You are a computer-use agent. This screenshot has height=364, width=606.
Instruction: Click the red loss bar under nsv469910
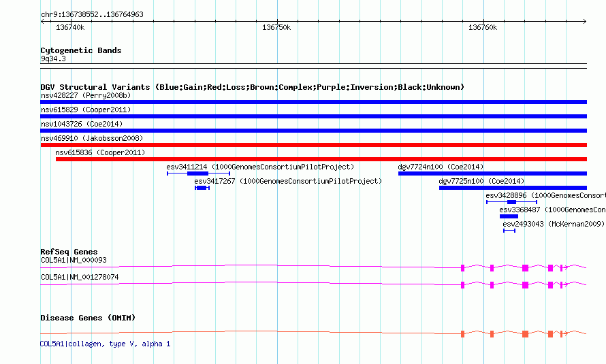pyautogui.click(x=313, y=145)
